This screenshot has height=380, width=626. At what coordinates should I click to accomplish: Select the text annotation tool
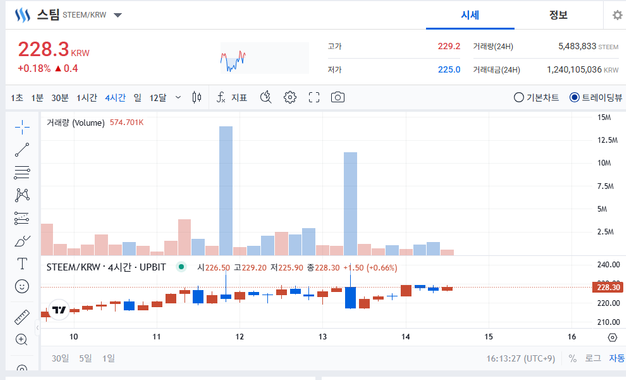click(x=22, y=264)
